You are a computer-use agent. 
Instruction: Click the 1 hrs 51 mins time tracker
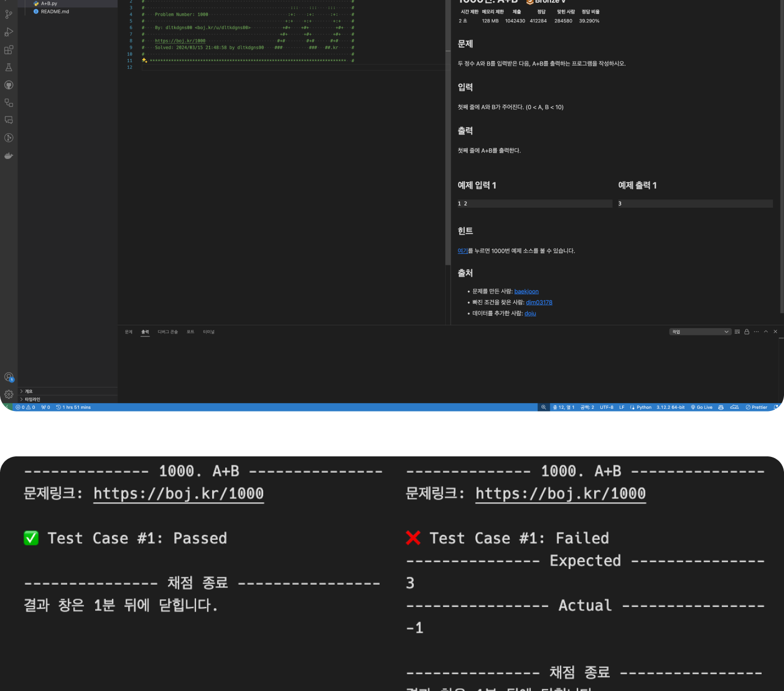pos(73,407)
